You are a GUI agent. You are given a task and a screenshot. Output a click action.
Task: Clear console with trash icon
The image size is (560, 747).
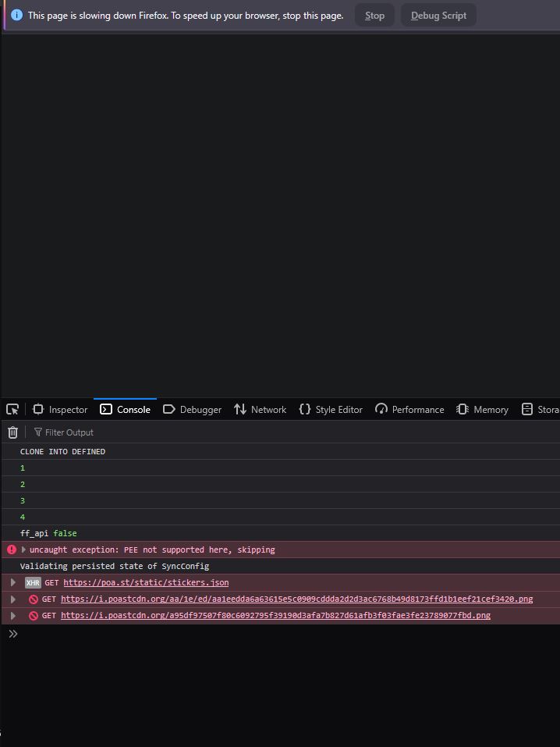(12, 432)
